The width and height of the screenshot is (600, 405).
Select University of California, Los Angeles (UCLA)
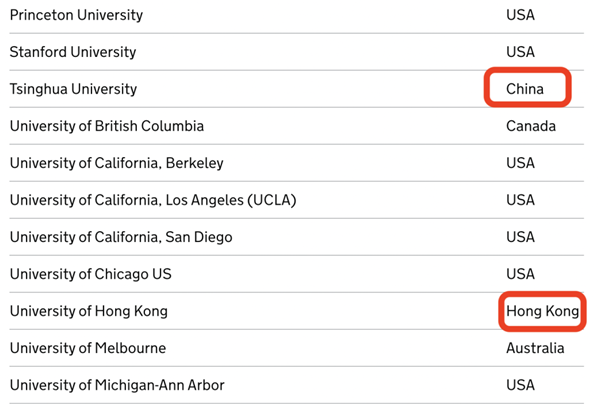(x=153, y=200)
